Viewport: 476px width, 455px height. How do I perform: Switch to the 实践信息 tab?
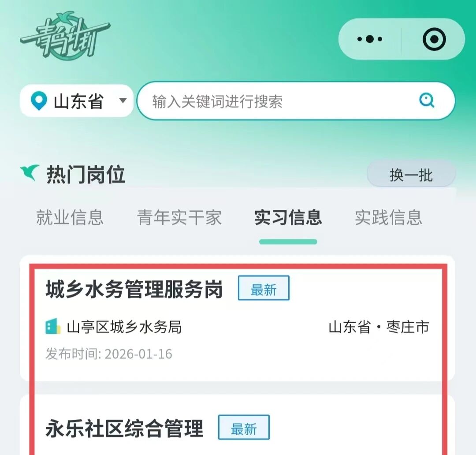389,217
